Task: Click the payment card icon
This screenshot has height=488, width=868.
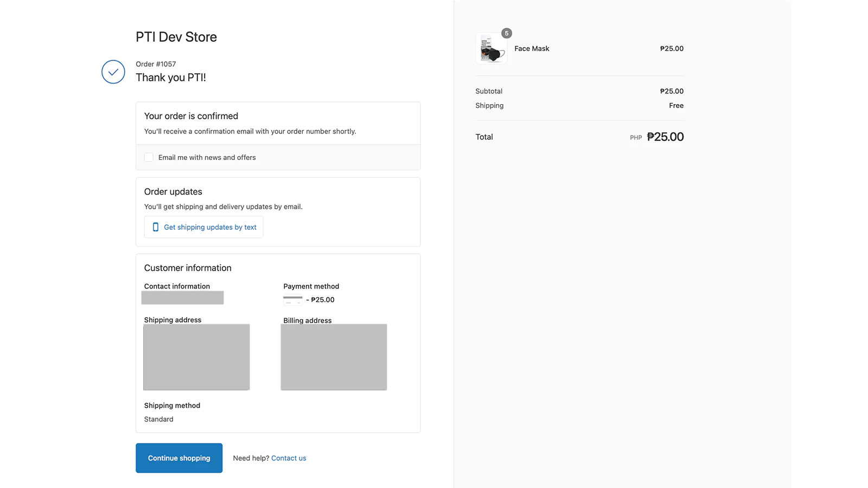Action: (292, 300)
